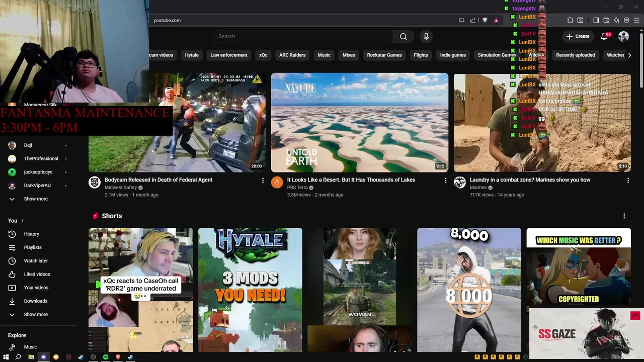Open the Untold Earth lakes video thumbnail
Viewport: 644px width, 362px height.
point(360,123)
